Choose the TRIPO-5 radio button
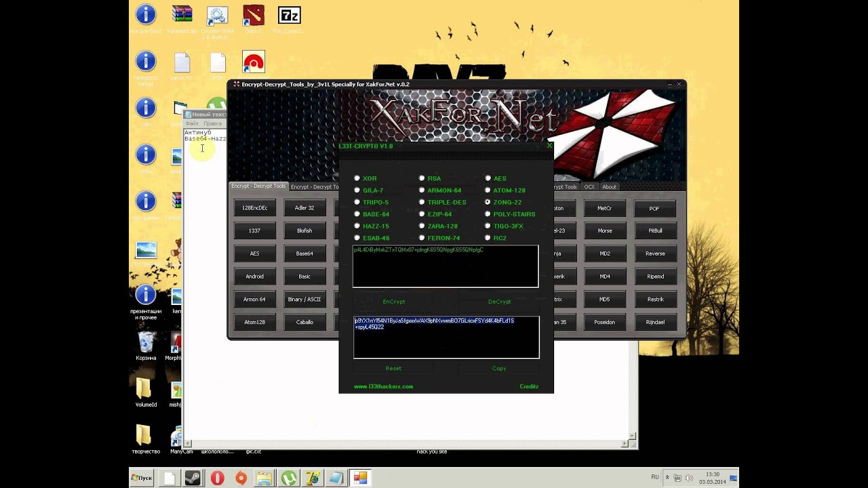This screenshot has height=488, width=868. 357,202
